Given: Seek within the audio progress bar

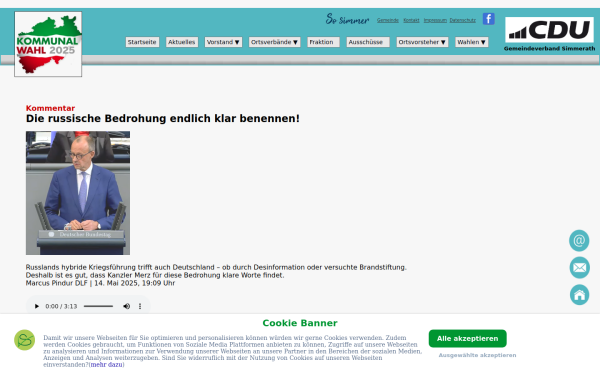Looking at the screenshot, I should pyautogui.click(x=98, y=306).
